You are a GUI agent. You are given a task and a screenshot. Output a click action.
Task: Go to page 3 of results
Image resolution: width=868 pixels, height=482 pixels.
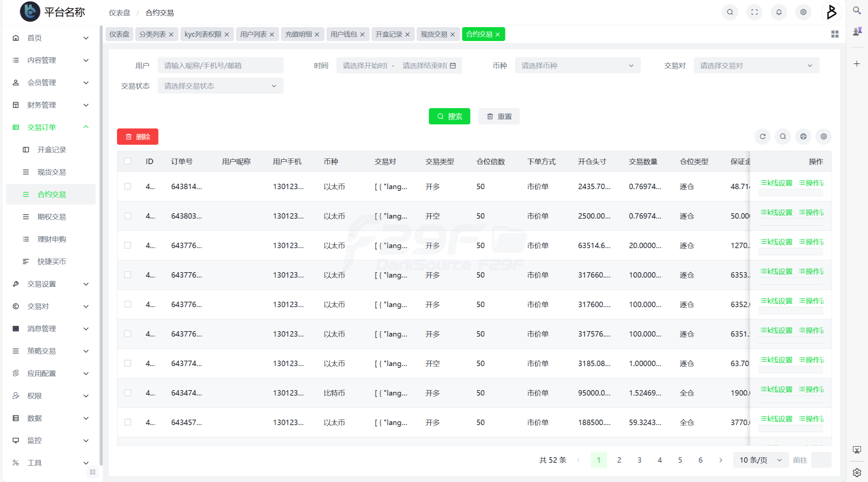tap(639, 460)
